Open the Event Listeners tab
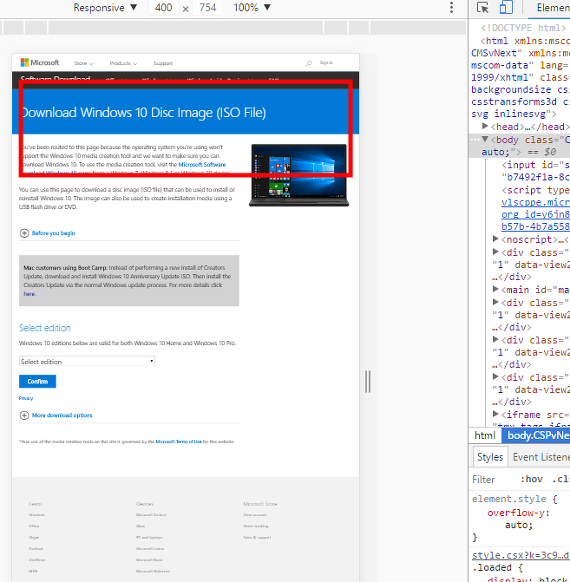The width and height of the screenshot is (570, 582). (541, 457)
